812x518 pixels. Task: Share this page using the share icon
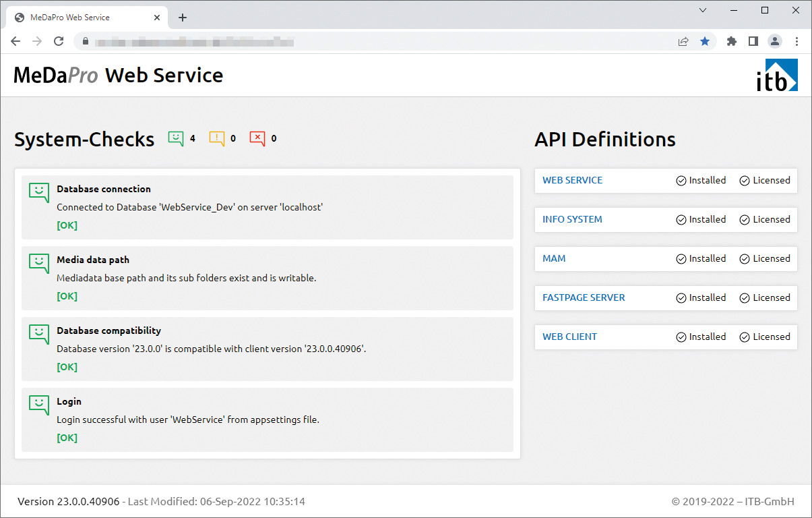pyautogui.click(x=683, y=41)
